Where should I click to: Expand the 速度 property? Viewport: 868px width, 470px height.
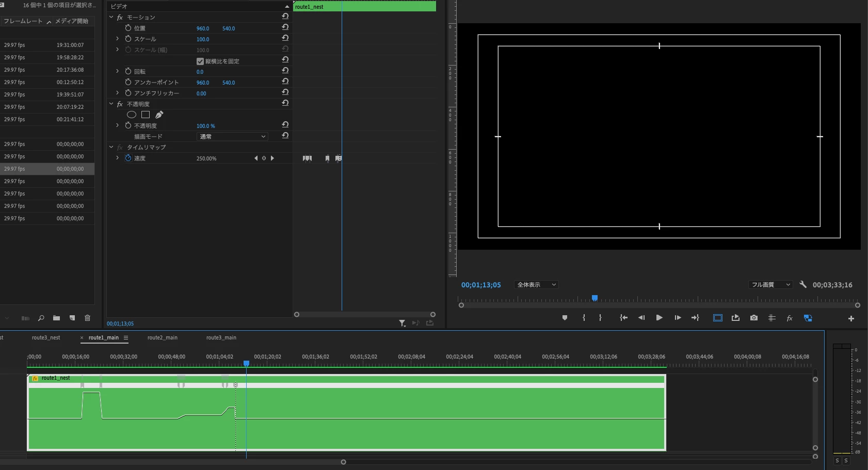coord(117,158)
